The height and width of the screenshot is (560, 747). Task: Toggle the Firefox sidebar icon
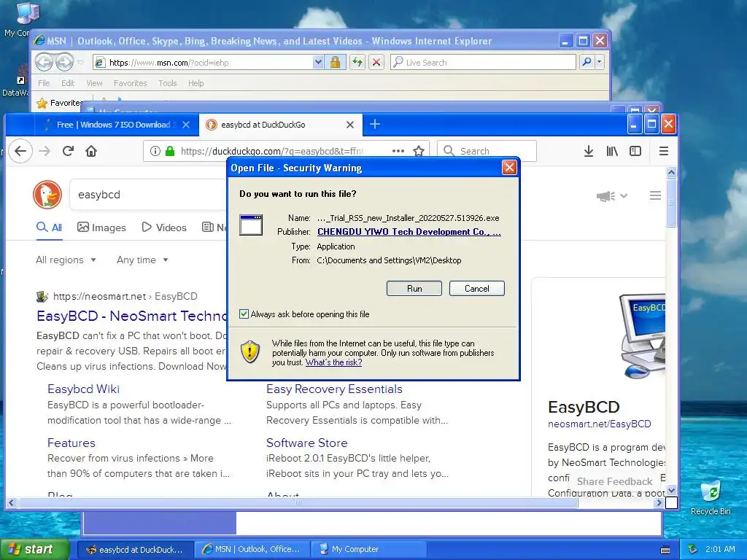(635, 151)
